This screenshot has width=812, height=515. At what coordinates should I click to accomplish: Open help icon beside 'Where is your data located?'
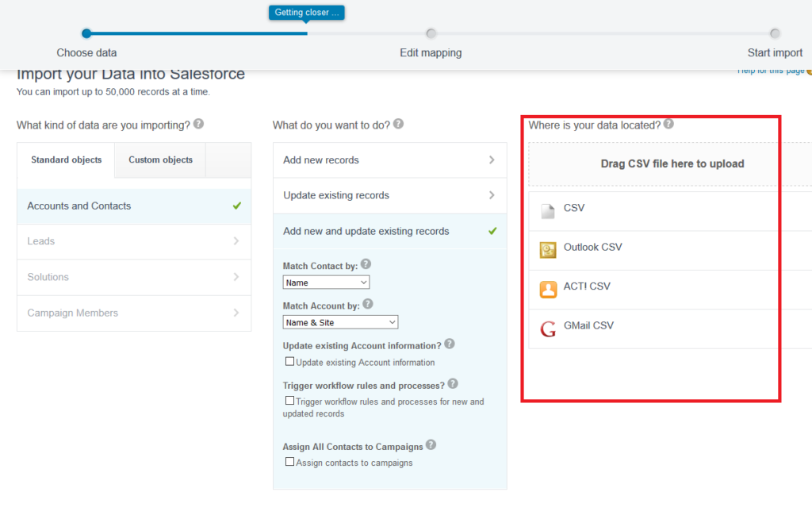[x=668, y=125]
